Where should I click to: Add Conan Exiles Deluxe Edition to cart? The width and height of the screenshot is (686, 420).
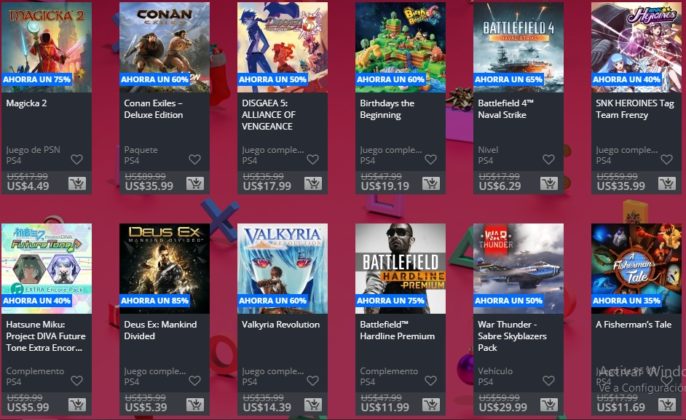point(195,183)
